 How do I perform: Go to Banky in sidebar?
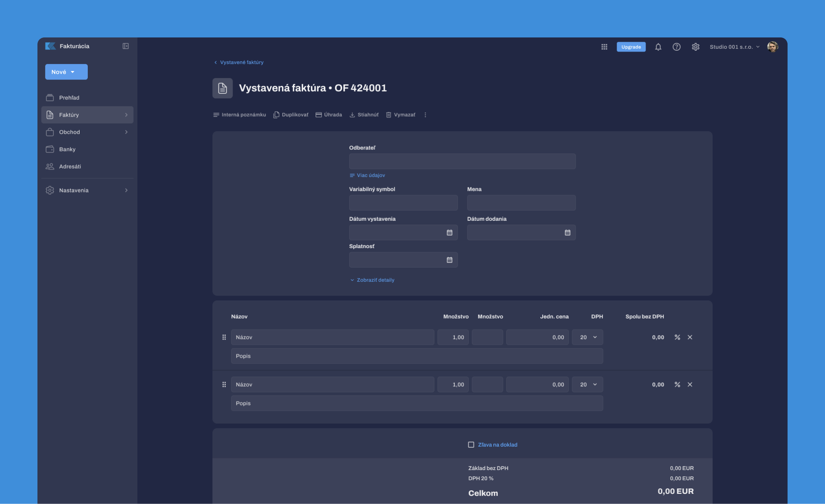click(67, 149)
